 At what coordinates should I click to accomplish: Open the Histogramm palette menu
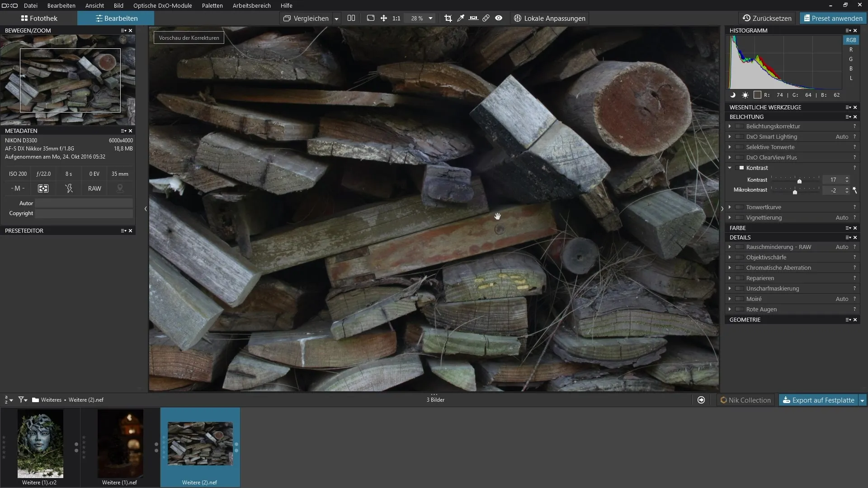(848, 31)
